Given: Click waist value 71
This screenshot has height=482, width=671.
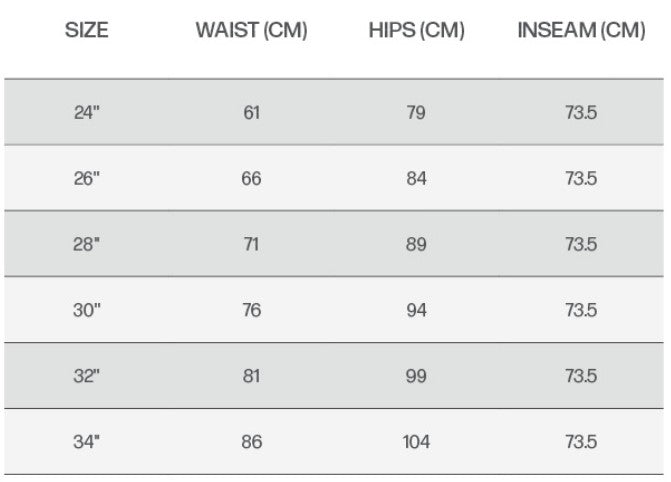Looking at the screenshot, I should click(252, 244).
